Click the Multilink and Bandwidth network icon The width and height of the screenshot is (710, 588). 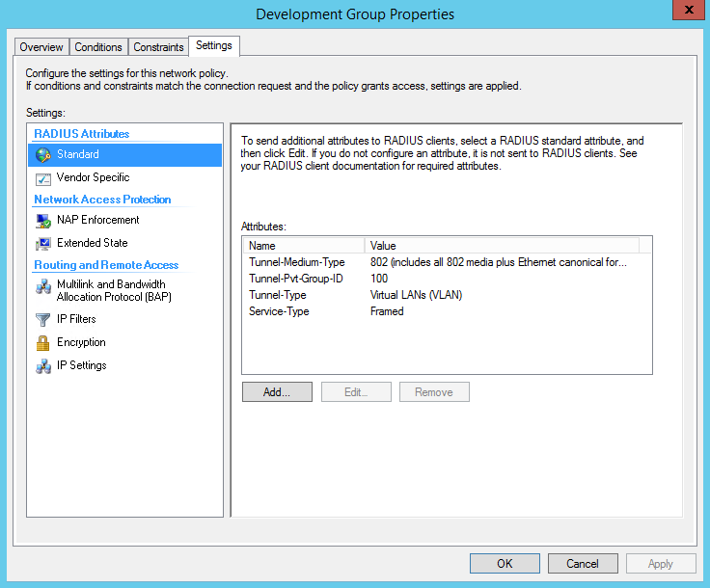43,286
